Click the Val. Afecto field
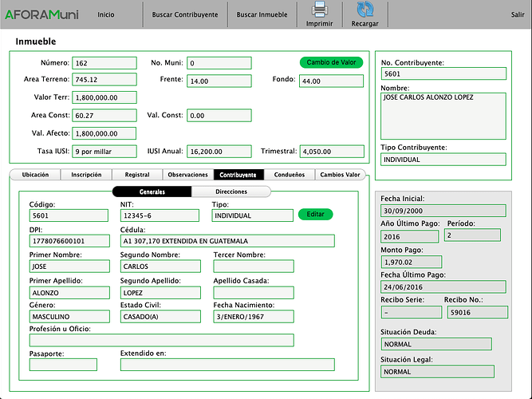Image resolution: width=532 pixels, height=399 pixels. 104,133
